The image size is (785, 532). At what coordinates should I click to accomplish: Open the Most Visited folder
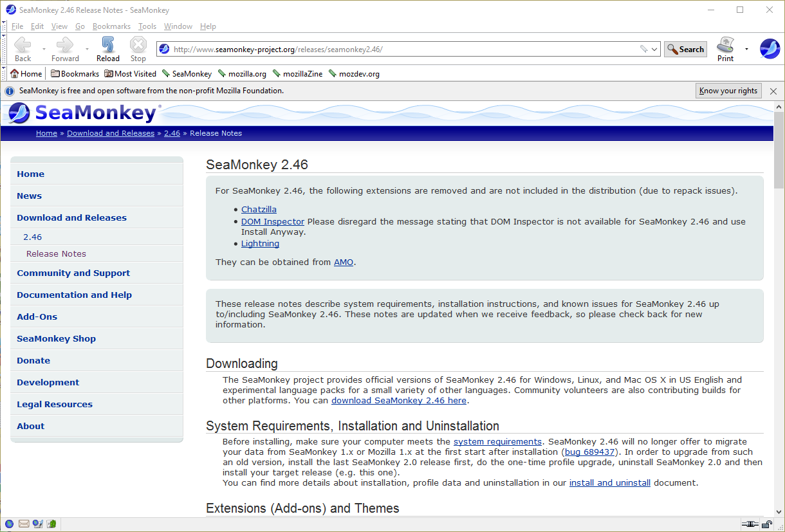tap(130, 73)
